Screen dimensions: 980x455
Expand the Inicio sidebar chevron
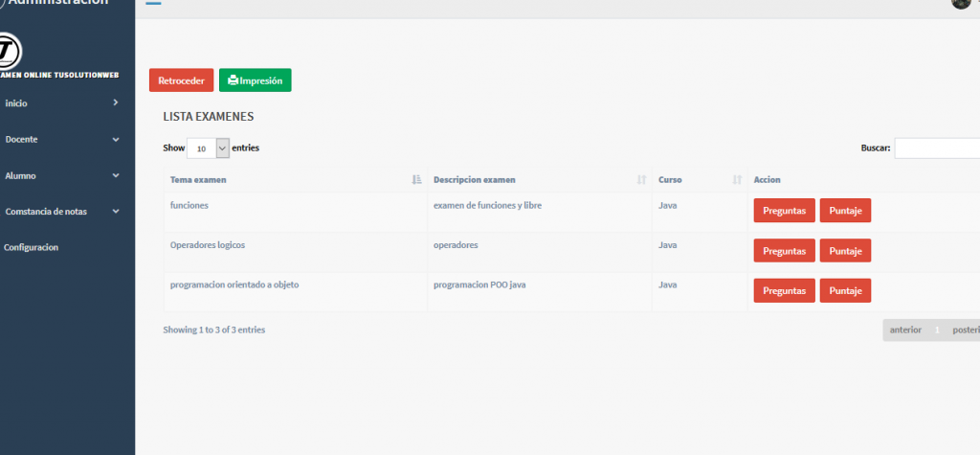point(115,102)
